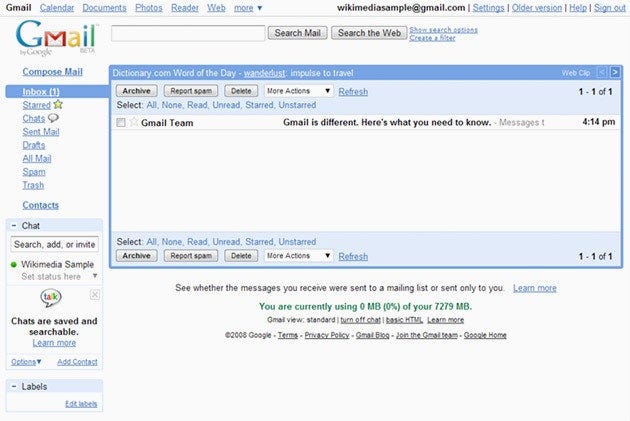Open Reader from the top bar

pos(185,8)
